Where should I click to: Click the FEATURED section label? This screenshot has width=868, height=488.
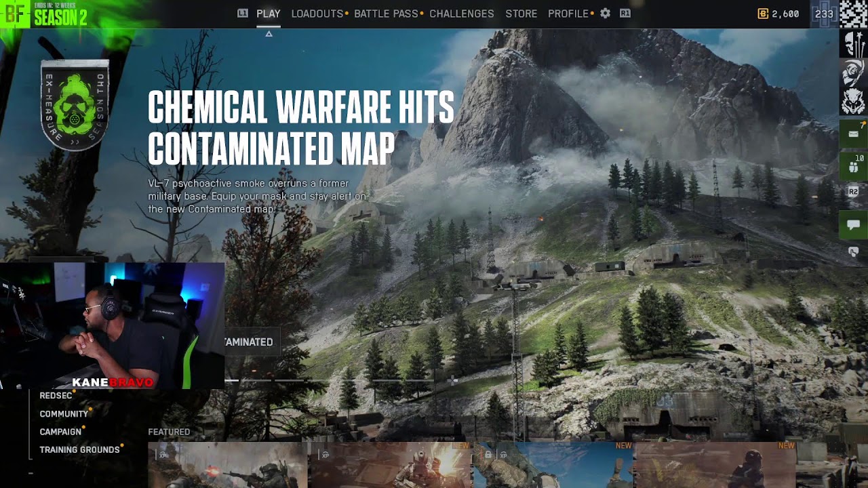coord(169,432)
